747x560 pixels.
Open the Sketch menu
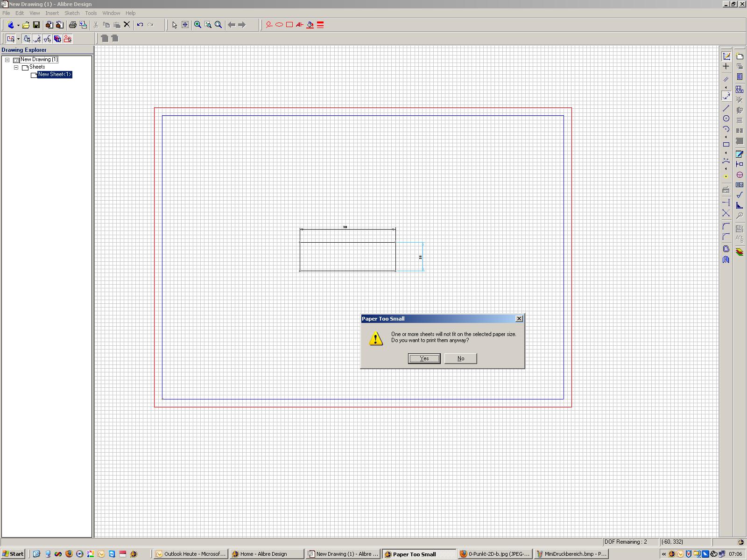coord(72,13)
